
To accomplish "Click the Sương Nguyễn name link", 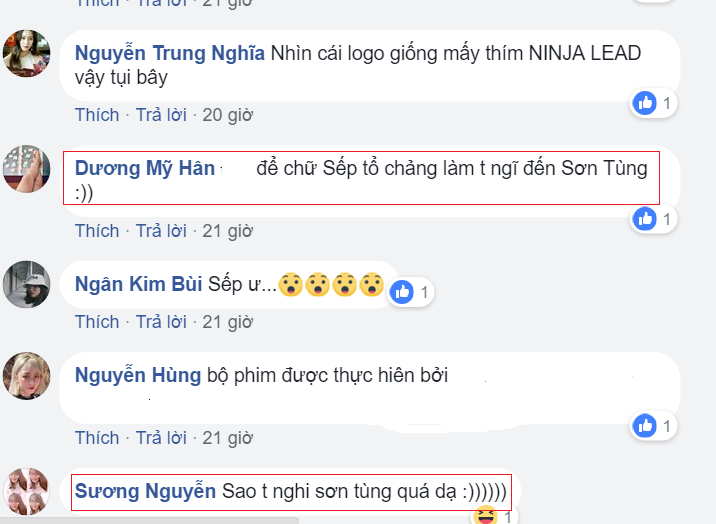I will coord(145,491).
